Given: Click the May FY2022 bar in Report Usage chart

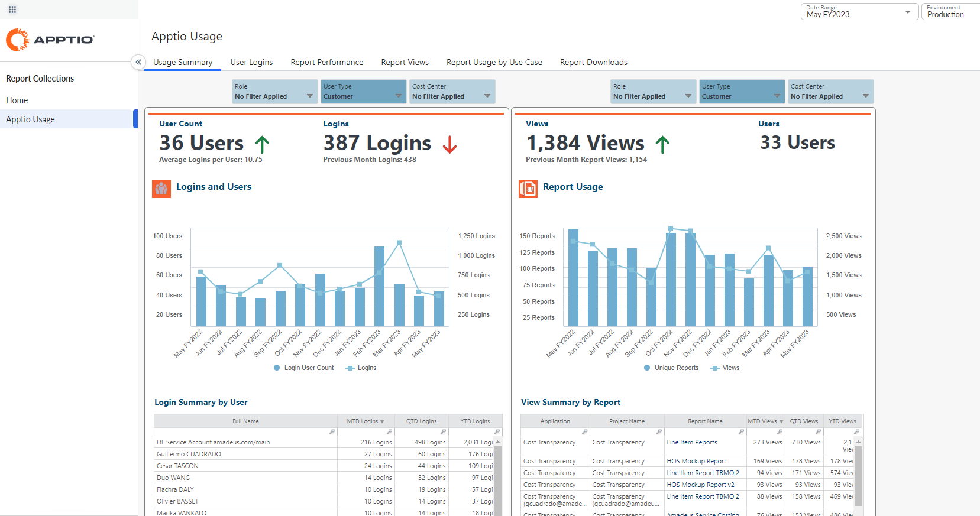Looking at the screenshot, I should click(x=573, y=278).
